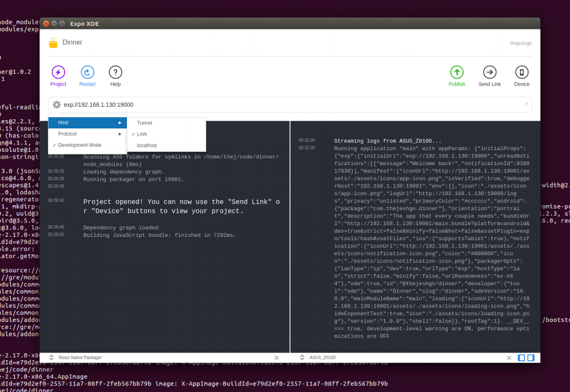Minimize the Expo XDE window
570x392 pixels.
coord(54,23)
